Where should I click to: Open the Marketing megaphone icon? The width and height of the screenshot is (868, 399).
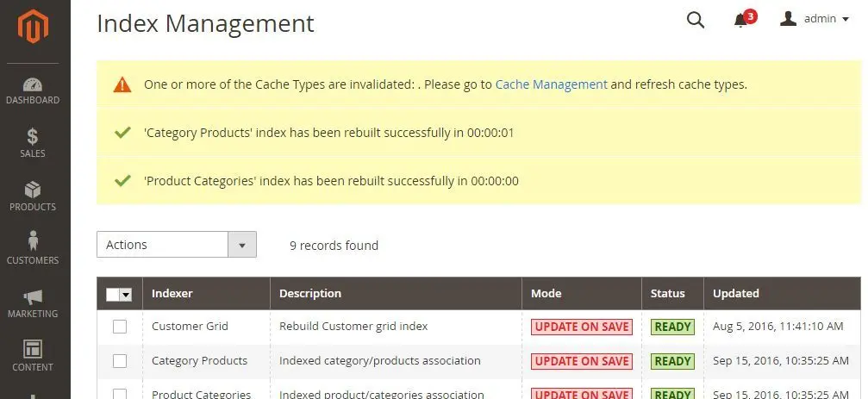(33, 296)
